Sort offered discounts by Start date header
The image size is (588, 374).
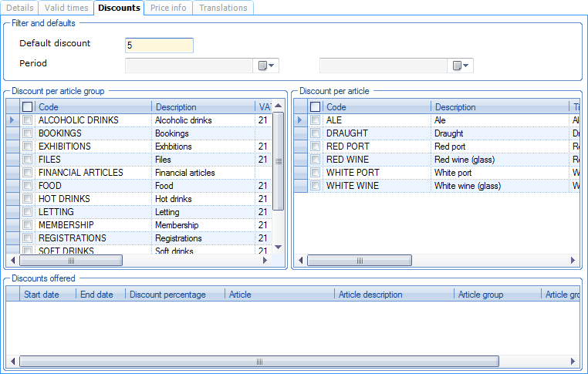[x=48, y=295]
